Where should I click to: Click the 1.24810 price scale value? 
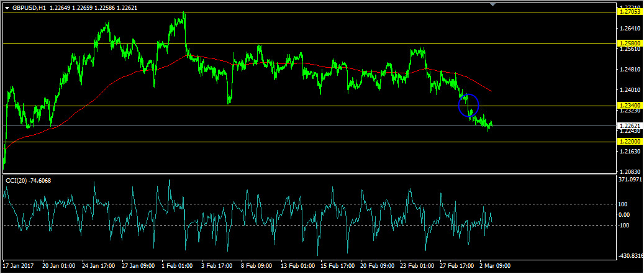[x=630, y=70]
